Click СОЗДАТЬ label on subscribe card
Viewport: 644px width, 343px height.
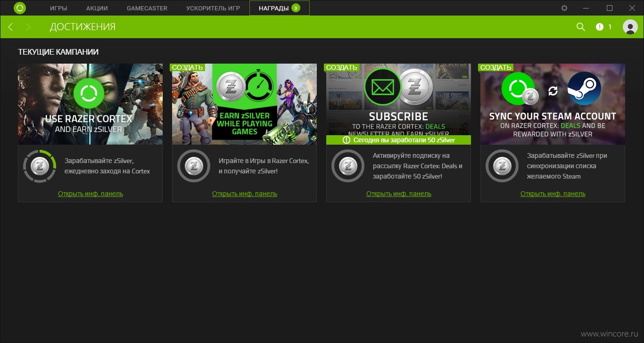tap(341, 67)
